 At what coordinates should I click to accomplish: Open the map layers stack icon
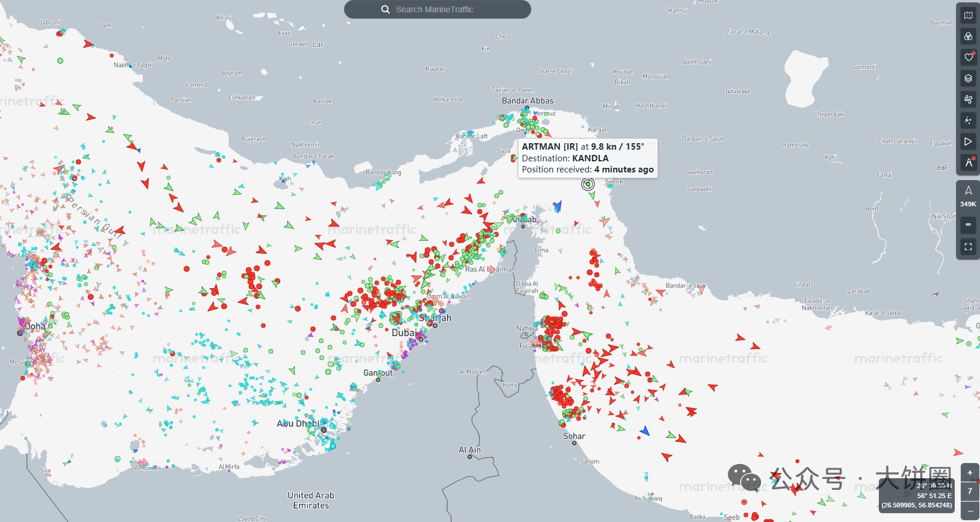point(968,78)
